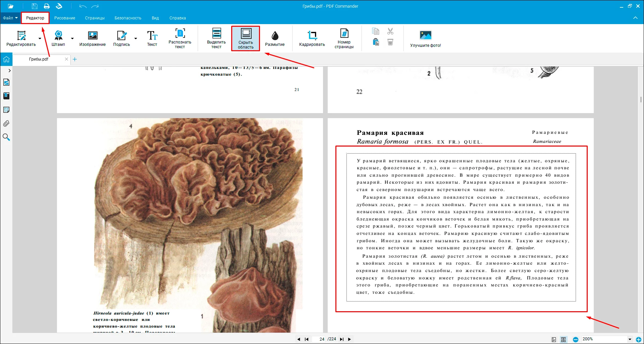Start scanning with the scanner icon
The image size is (644, 344).
pyautogui.click(x=59, y=6)
